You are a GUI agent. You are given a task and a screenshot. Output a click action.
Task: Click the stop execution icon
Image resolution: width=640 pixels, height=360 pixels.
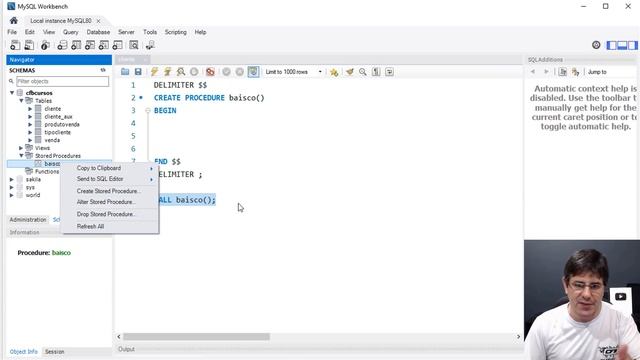[194, 72]
